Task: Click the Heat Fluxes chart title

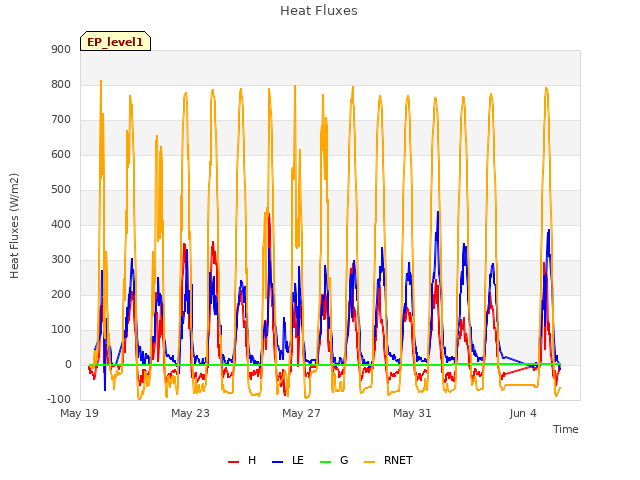Action: [319, 11]
